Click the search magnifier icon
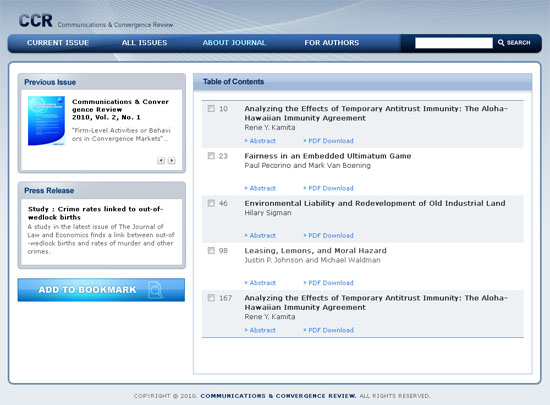This screenshot has height=405, width=550. tap(501, 43)
